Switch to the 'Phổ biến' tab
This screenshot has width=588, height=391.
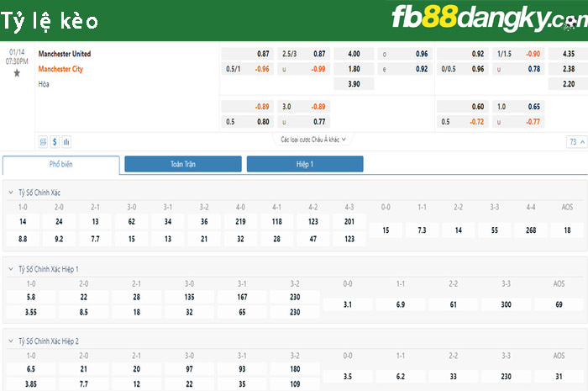pyautogui.click(x=61, y=164)
